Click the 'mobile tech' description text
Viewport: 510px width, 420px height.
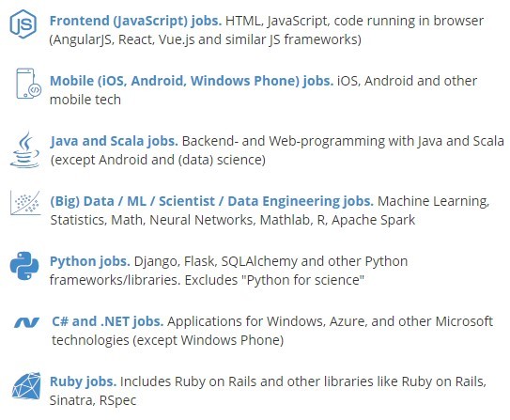[x=85, y=100]
